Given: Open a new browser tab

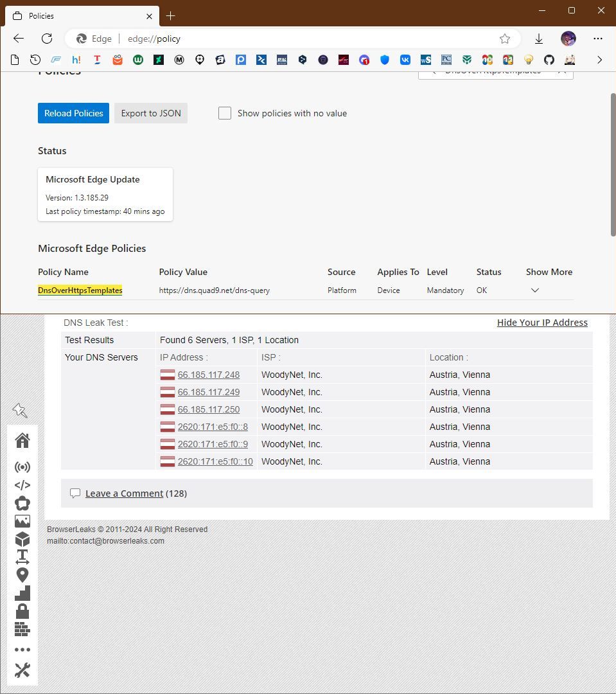Looking at the screenshot, I should tap(170, 16).
